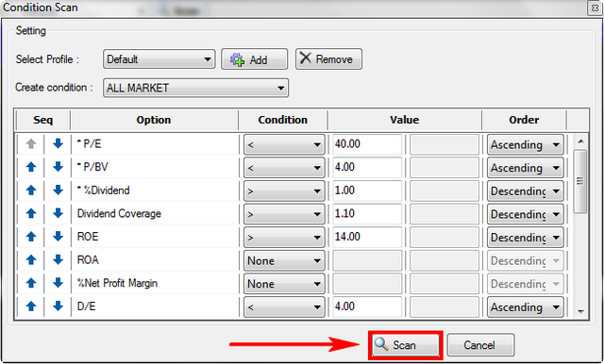
Task: Edit the ROE value 14.00
Action: [367, 237]
